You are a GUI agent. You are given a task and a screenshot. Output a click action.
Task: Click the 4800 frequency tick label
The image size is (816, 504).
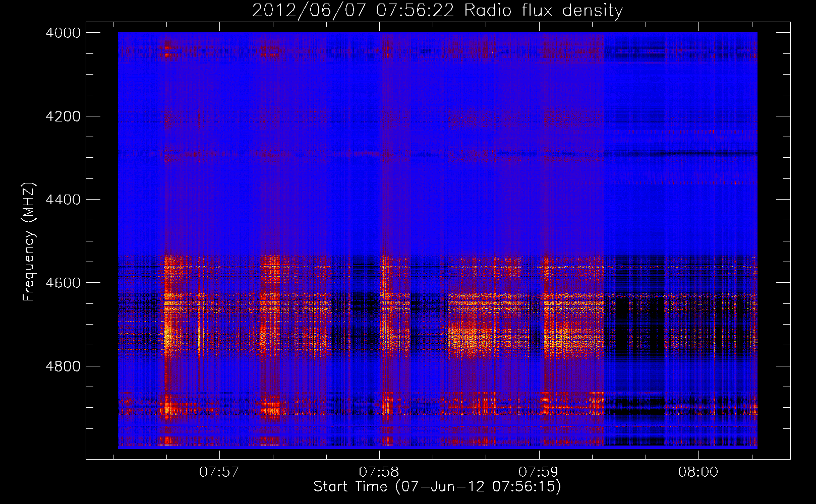tap(63, 366)
